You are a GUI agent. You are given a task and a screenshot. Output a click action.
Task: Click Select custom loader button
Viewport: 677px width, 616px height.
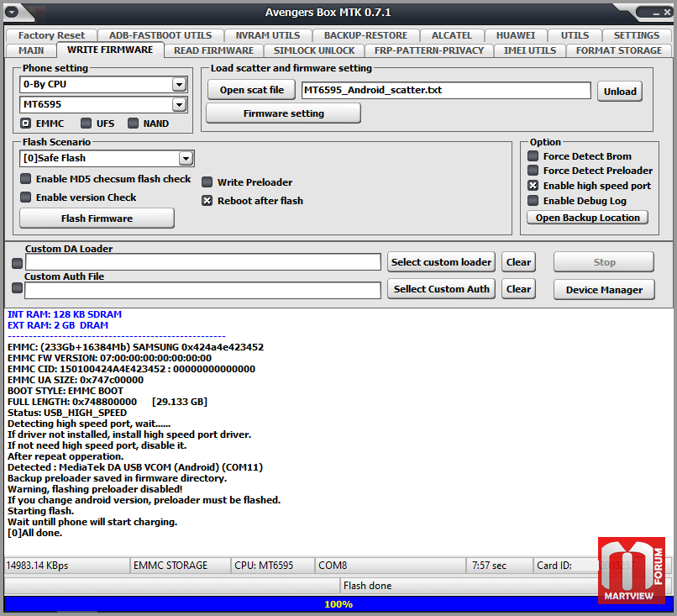pos(441,262)
